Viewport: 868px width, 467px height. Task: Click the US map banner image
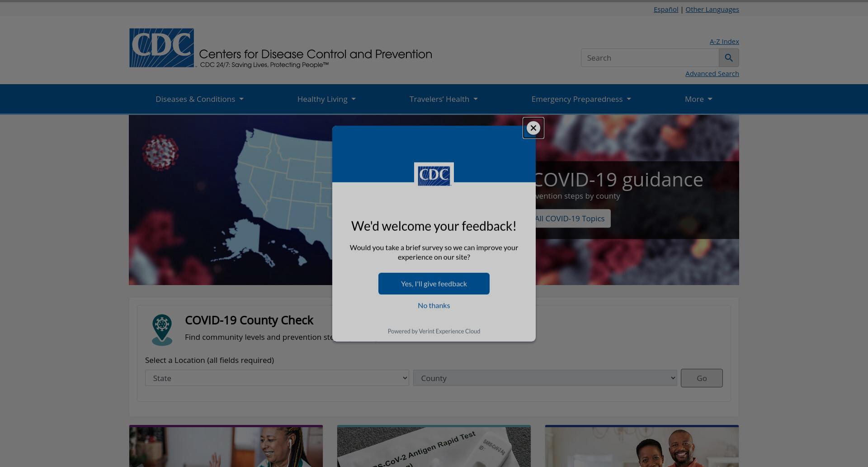(x=231, y=200)
